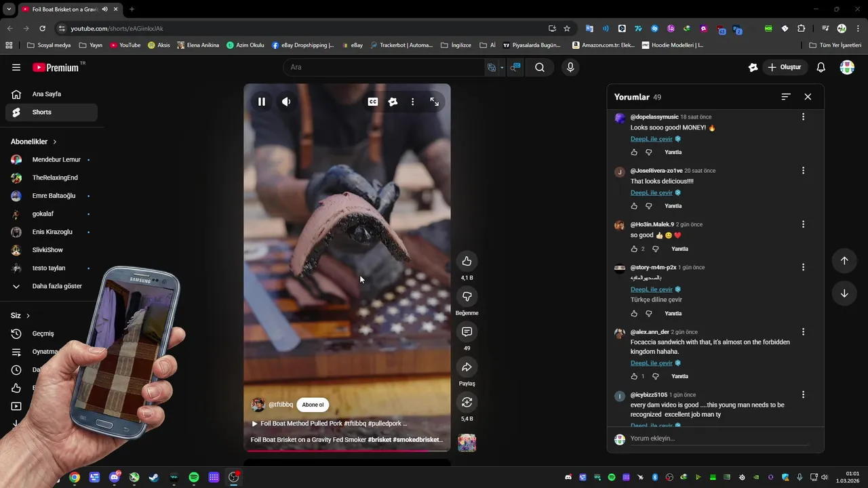Open the more menu on the @story-m4m-p2x comment

point(803,268)
